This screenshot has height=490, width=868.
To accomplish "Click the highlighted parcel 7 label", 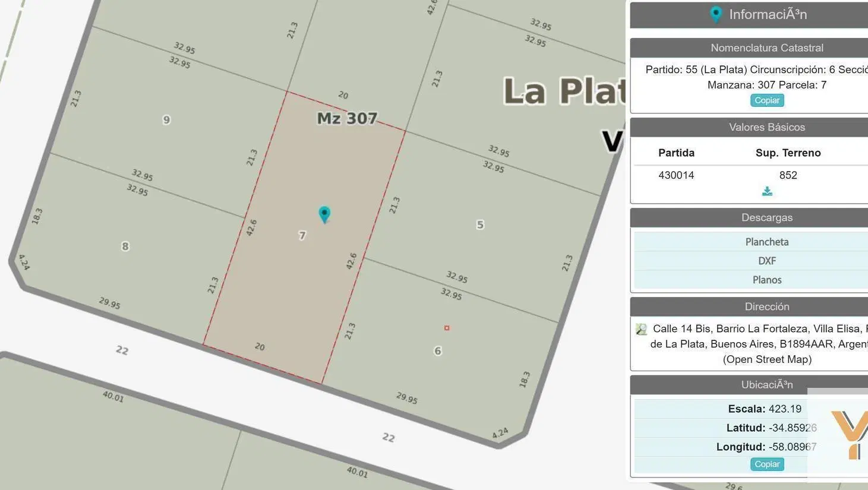I will [302, 236].
